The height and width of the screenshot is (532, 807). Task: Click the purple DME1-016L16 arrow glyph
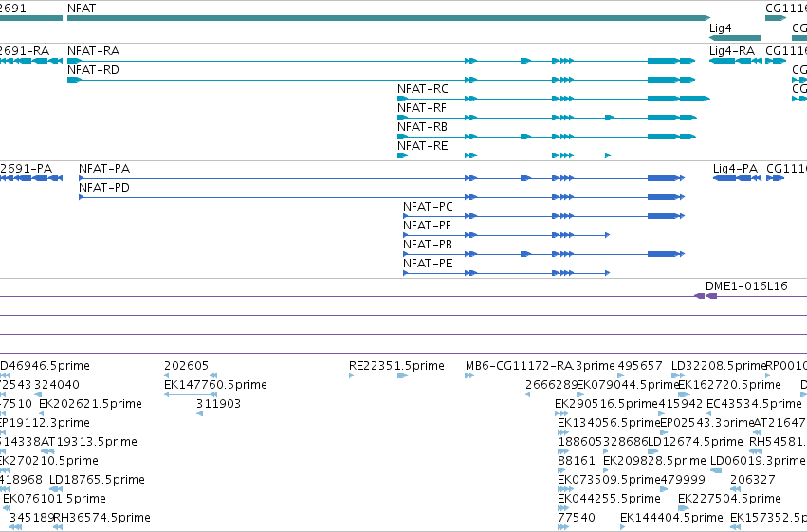point(706,296)
